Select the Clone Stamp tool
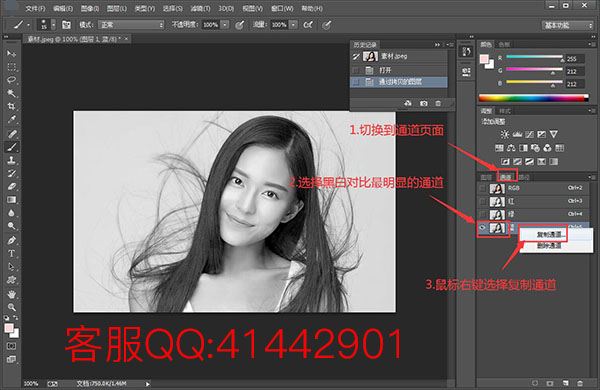 click(x=11, y=160)
